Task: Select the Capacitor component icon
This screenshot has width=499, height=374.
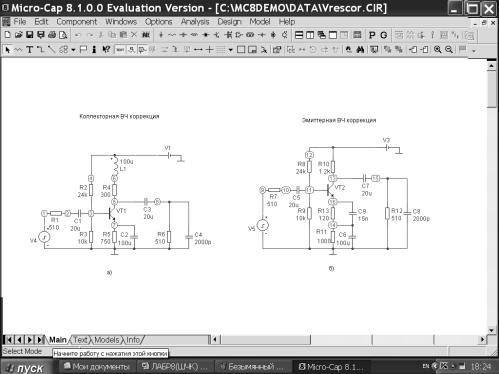Action: point(183,35)
